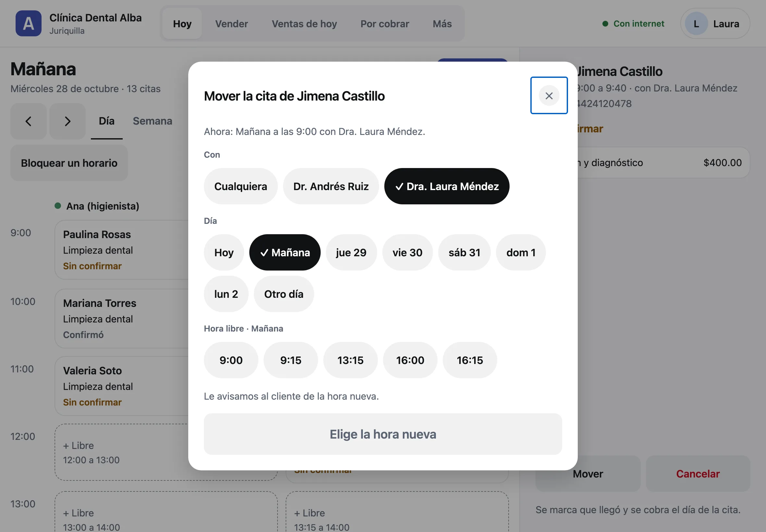Choose jue 29 as the day
This screenshot has width=766, height=532.
[x=351, y=252]
